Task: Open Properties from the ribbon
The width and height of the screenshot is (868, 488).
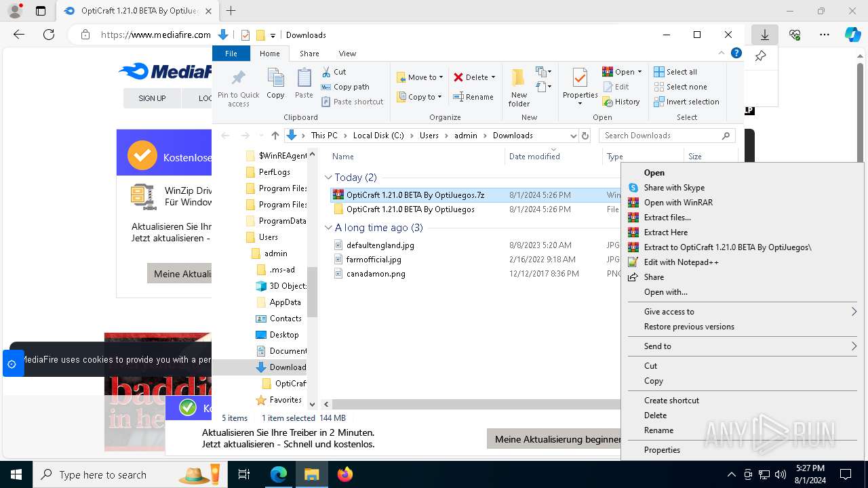Action: (580, 87)
